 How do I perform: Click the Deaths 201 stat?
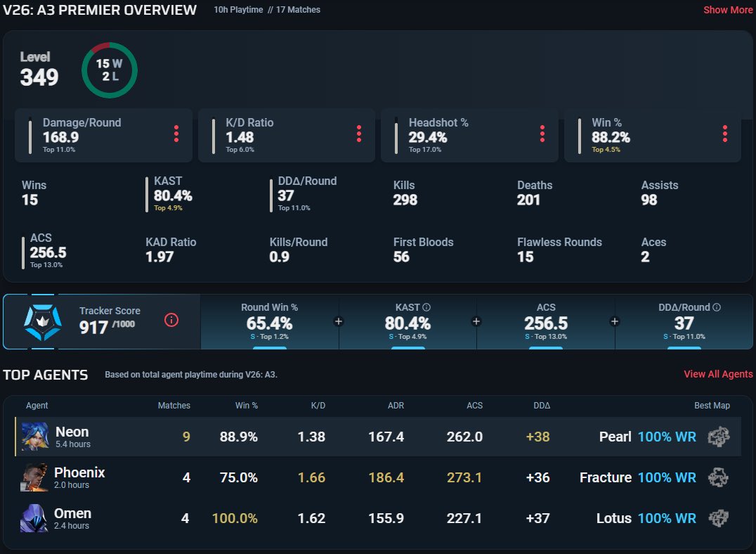click(535, 193)
